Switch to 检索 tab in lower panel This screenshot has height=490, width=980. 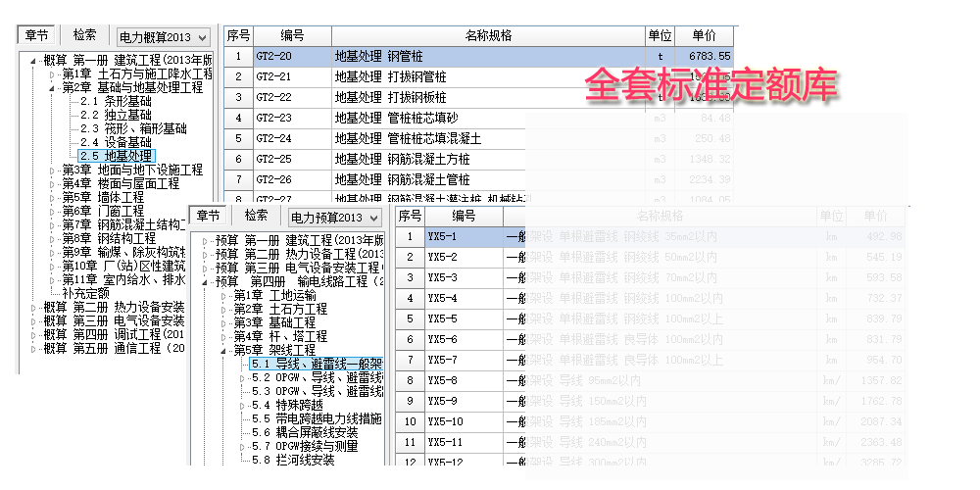click(x=256, y=216)
